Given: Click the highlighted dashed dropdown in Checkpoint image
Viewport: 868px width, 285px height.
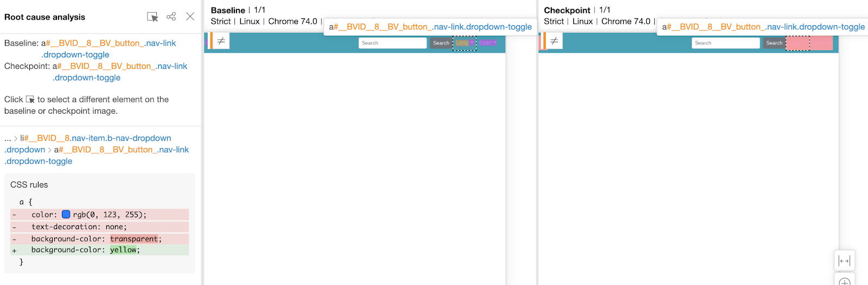Looking at the screenshot, I should [x=797, y=43].
